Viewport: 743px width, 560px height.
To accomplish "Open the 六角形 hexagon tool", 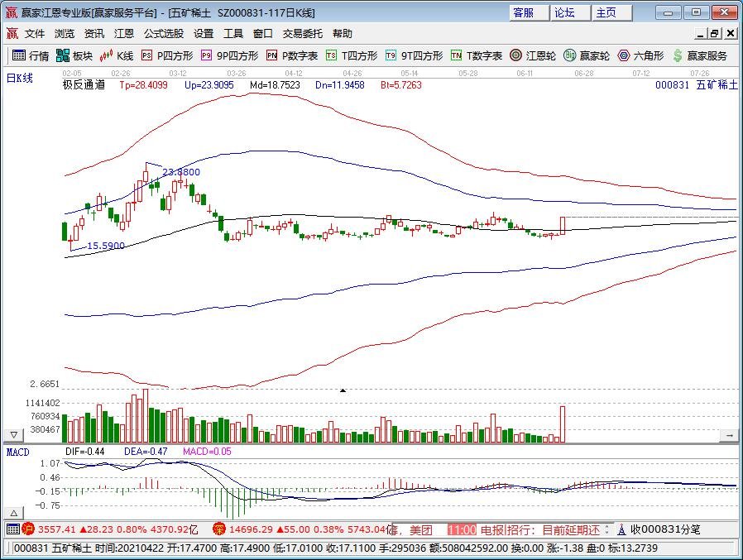I will 640,56.
